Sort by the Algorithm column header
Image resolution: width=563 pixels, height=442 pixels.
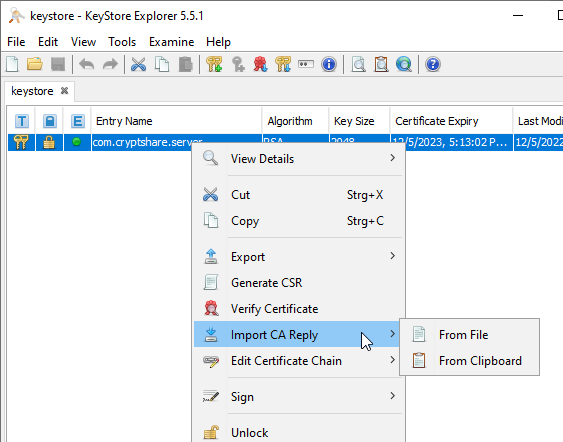295,121
